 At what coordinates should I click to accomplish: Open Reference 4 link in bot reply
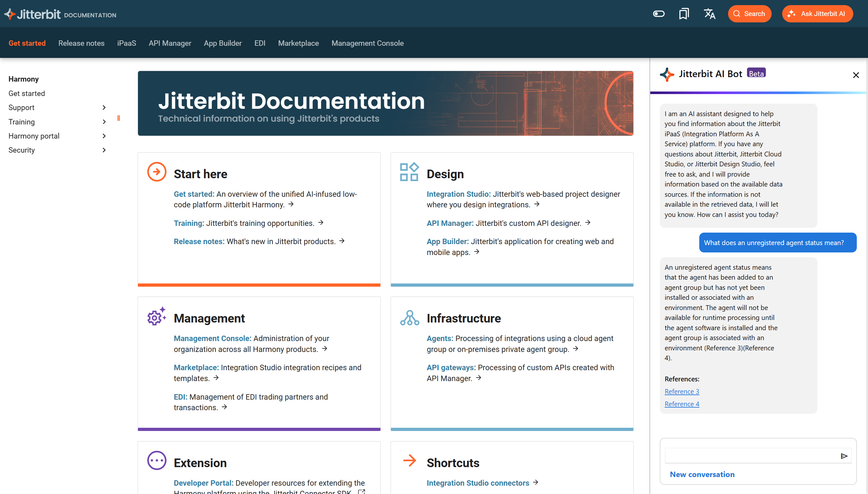[x=682, y=404]
